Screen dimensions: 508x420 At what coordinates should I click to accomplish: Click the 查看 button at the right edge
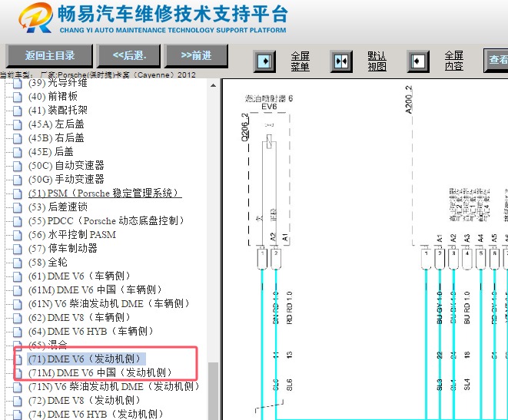point(496,60)
